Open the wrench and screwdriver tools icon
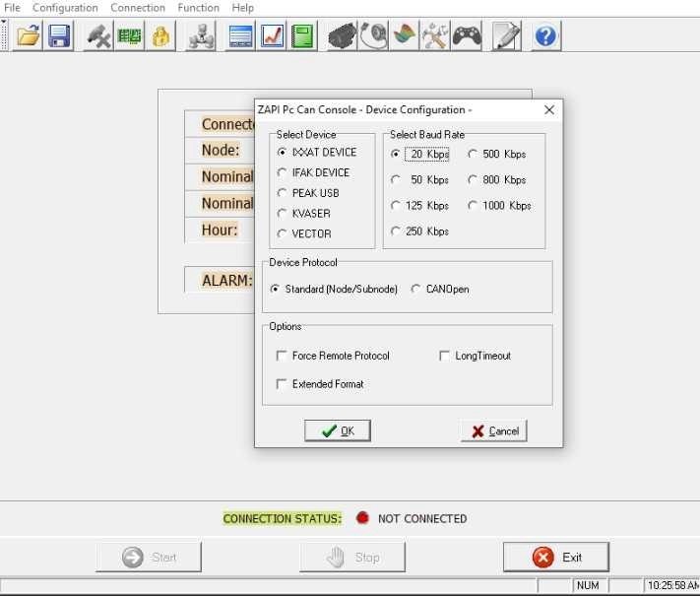Screen dimensions: 700x596 coord(435,35)
